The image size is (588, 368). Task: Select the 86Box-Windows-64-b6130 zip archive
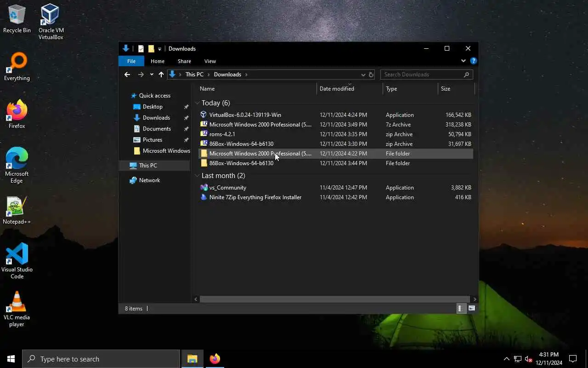[335, 144]
